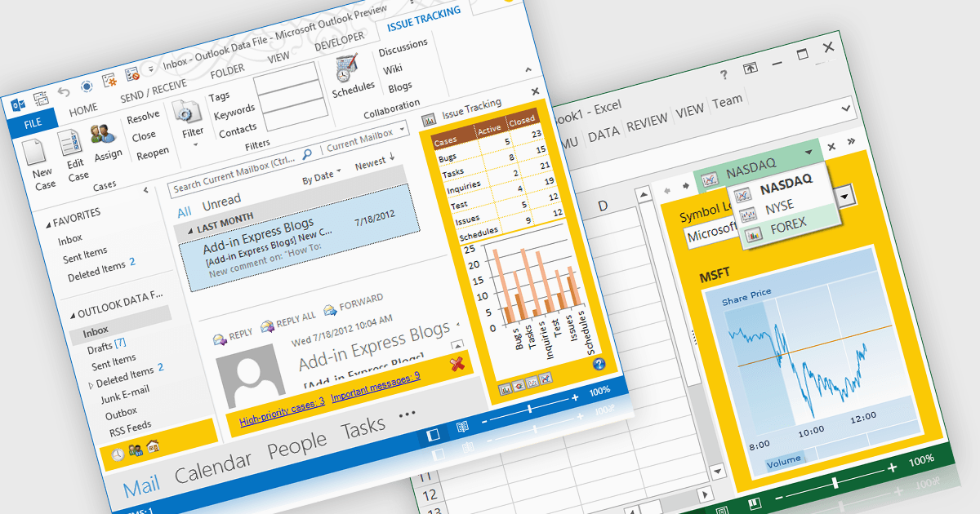Select the pie chart type icon below chart

tap(518, 386)
